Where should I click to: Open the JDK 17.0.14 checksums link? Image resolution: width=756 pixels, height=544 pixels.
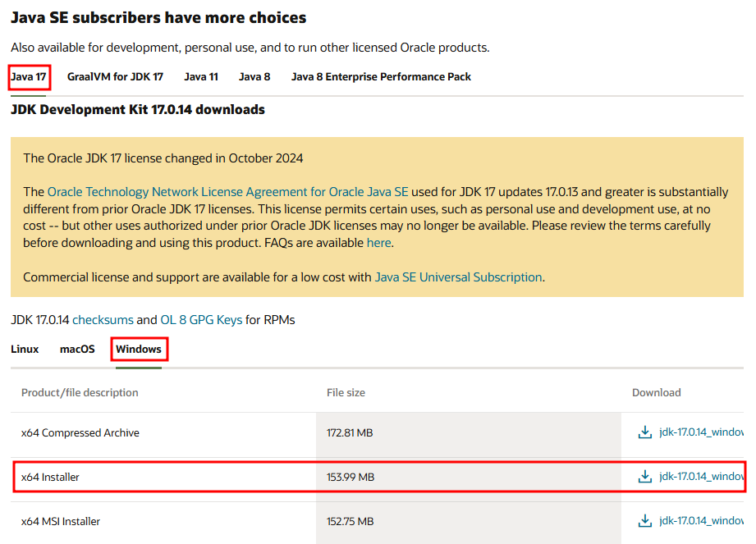103,320
